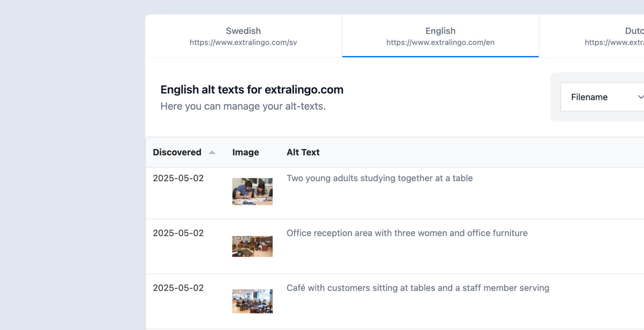
Task: Click alt text 'Two young adults studying together at a table'
Action: point(380,178)
